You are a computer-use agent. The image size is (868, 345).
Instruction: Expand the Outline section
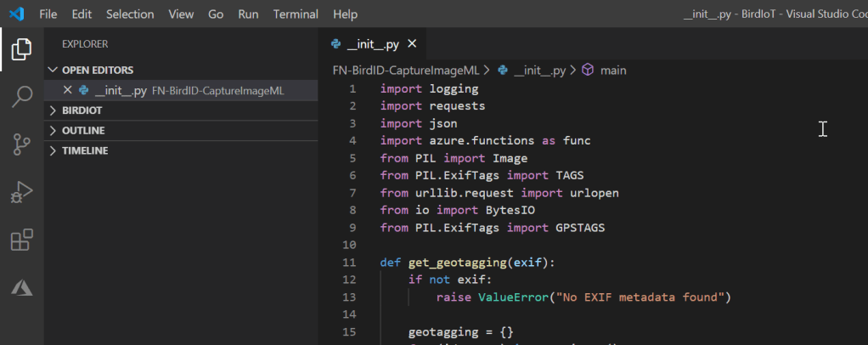click(x=82, y=131)
